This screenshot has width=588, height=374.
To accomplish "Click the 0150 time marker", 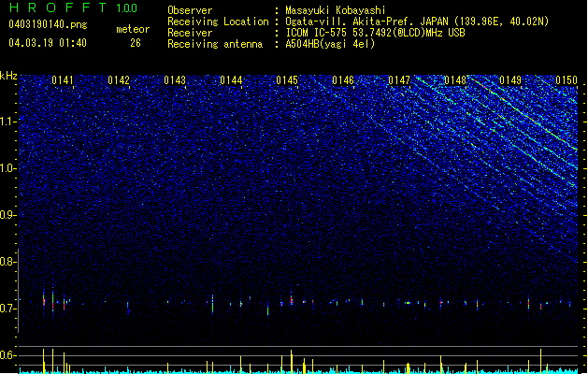I will point(566,80).
